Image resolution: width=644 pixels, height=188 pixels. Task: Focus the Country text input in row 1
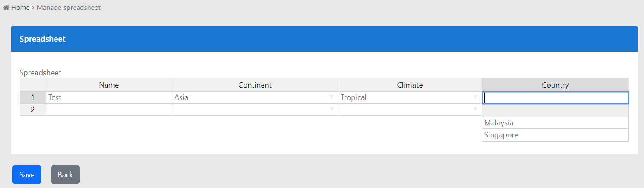point(555,98)
